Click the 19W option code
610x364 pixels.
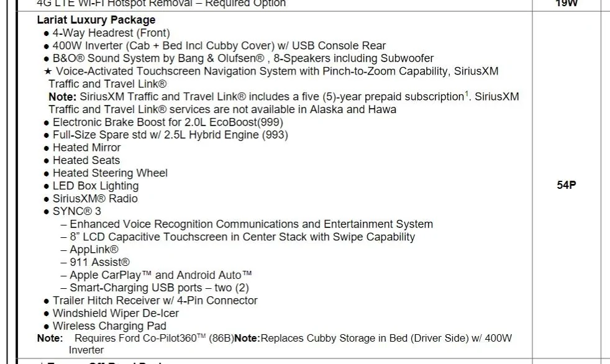tap(567, 3)
